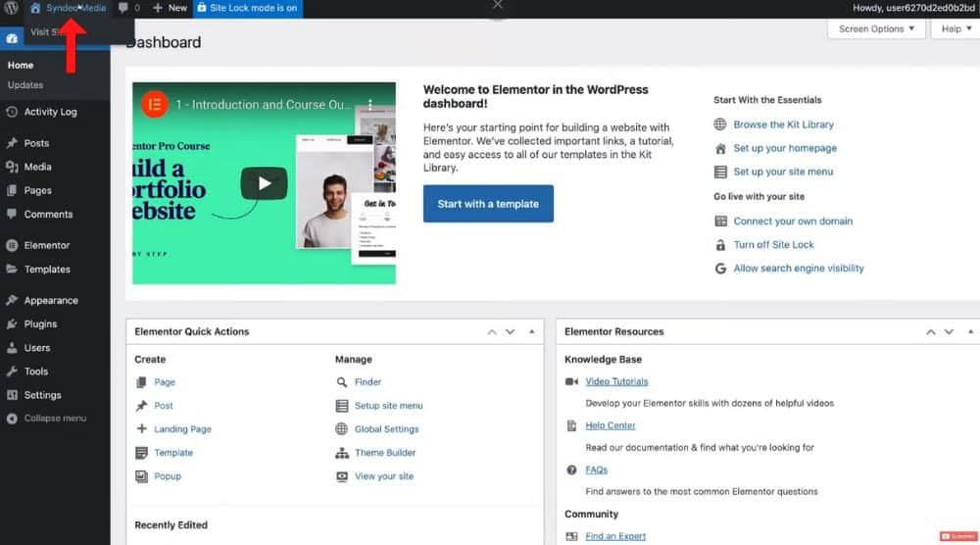Click the Settings icon in sidebar
The width and height of the screenshot is (980, 545).
pos(12,395)
